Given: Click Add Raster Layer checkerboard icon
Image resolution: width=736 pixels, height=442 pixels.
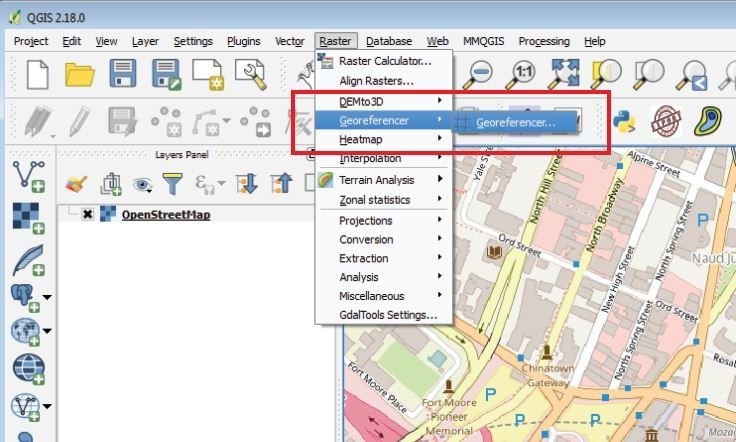Looking at the screenshot, I should (x=29, y=218).
